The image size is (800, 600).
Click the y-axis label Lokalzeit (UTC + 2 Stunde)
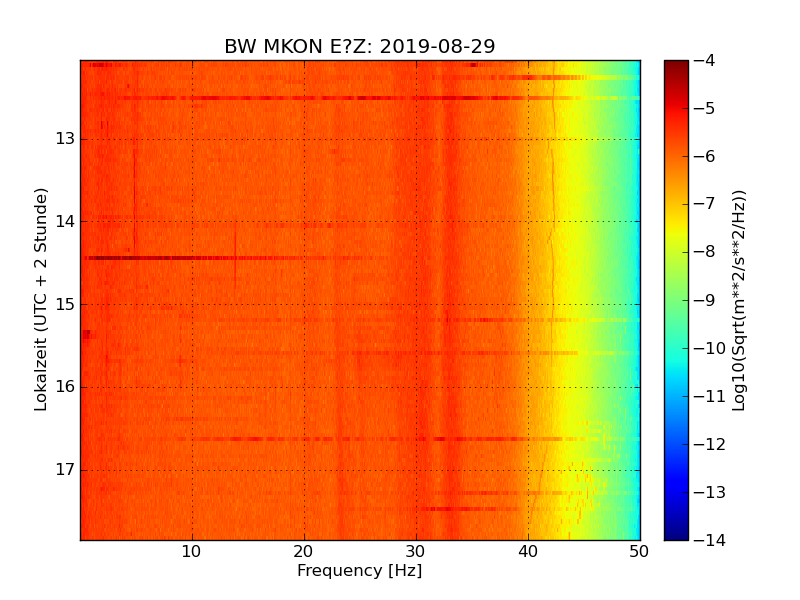41,300
